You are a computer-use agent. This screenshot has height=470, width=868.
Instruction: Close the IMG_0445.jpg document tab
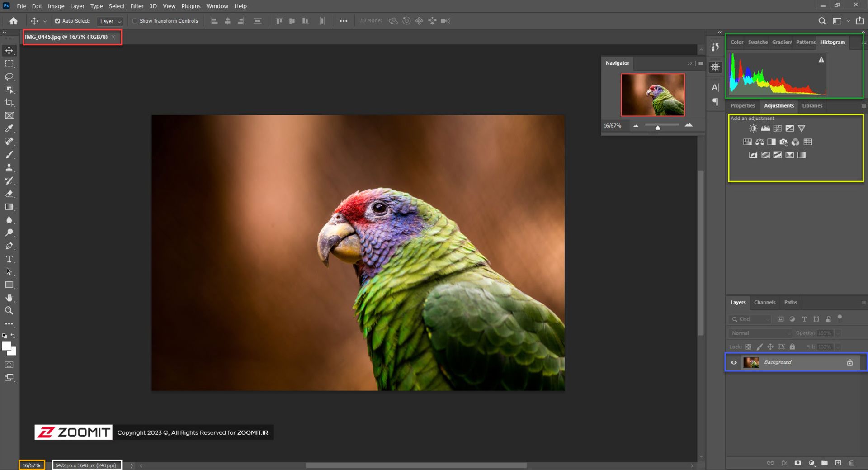click(x=113, y=37)
